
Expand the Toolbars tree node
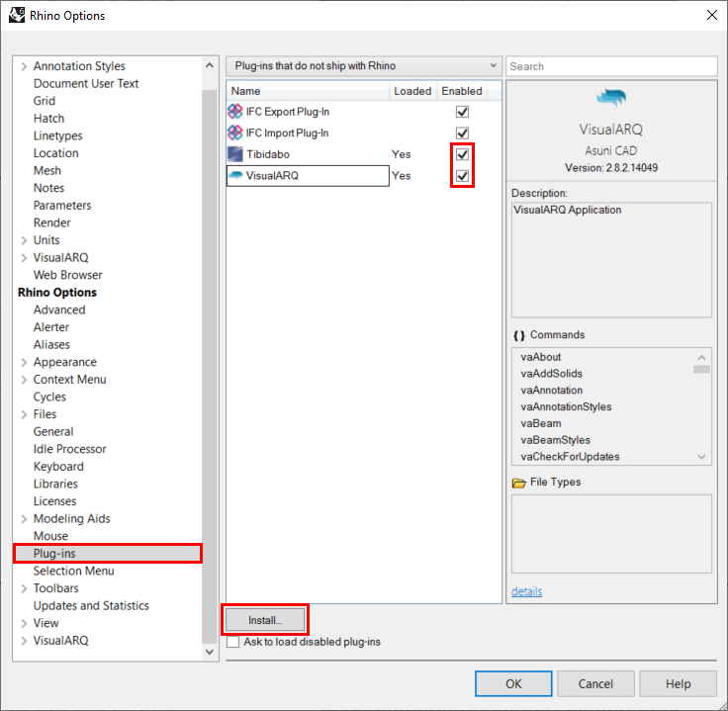tap(24, 588)
